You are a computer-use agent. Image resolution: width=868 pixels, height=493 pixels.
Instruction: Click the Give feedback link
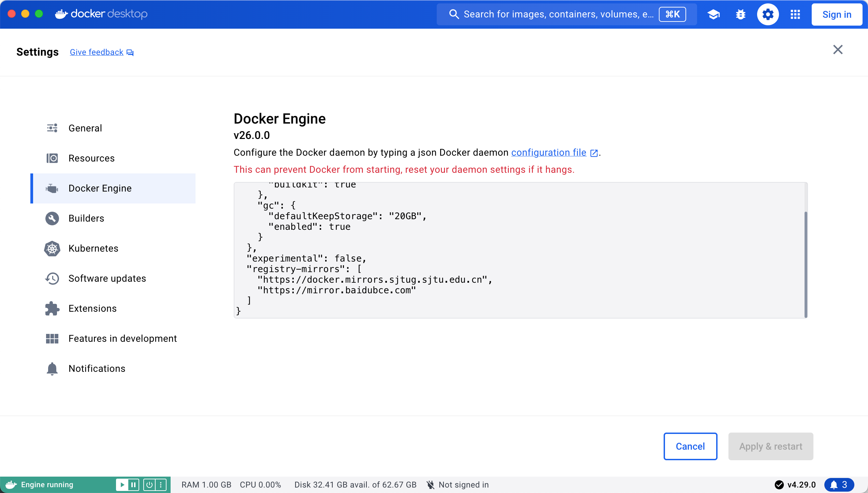(x=97, y=52)
